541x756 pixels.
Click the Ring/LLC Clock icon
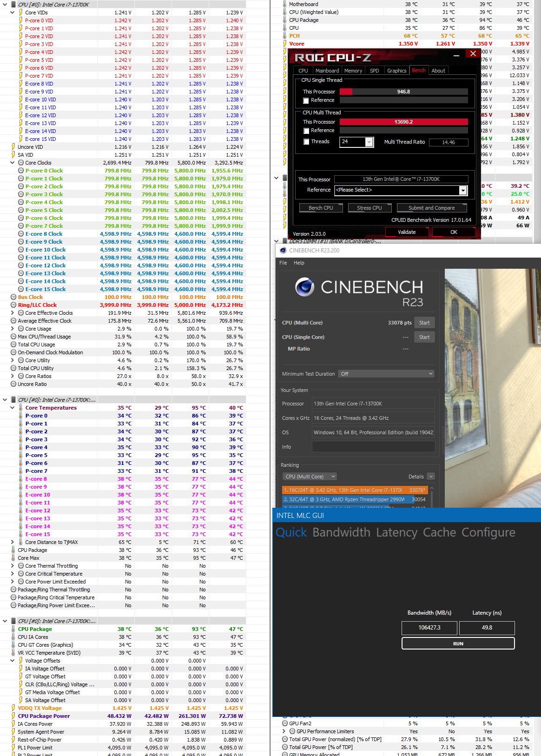click(13, 305)
